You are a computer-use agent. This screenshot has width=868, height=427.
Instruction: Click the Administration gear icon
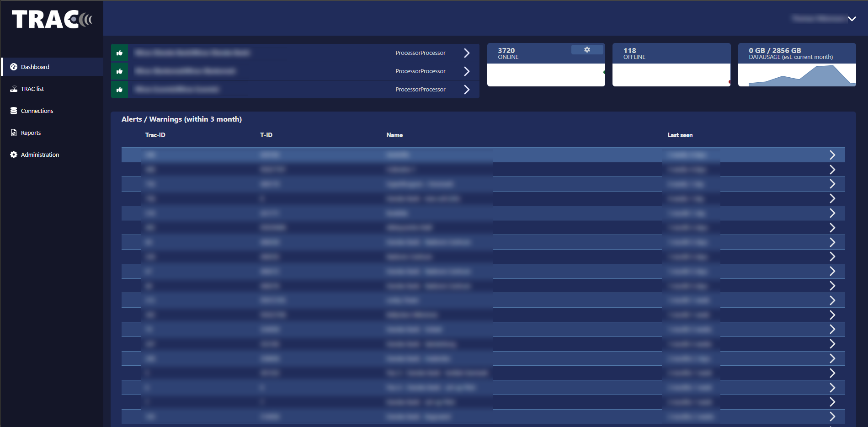[14, 155]
